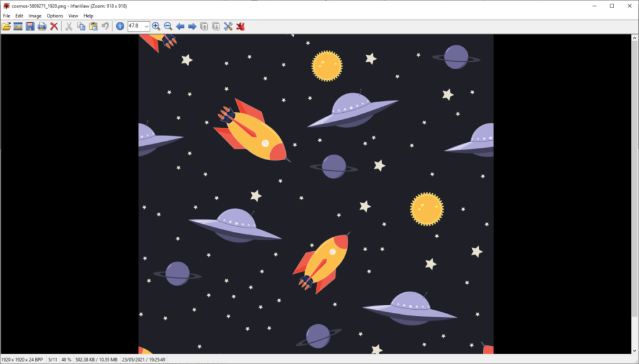The height and width of the screenshot is (364, 639).
Task: Open a file with the folder icon
Action: (6, 26)
